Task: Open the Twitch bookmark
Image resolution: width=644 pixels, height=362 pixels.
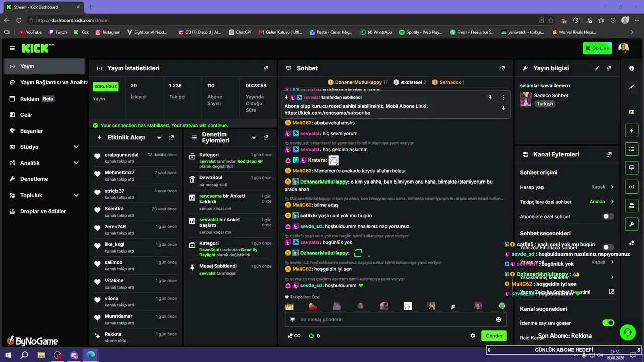Action: (x=58, y=32)
